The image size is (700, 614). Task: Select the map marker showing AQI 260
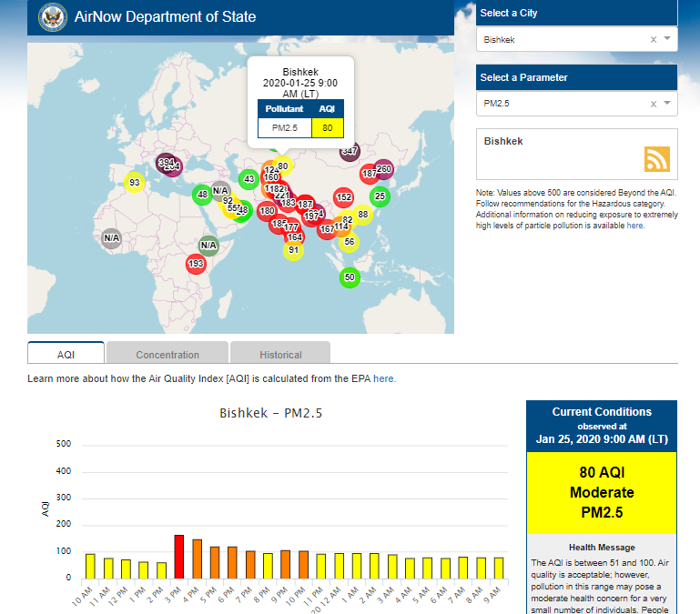click(384, 169)
